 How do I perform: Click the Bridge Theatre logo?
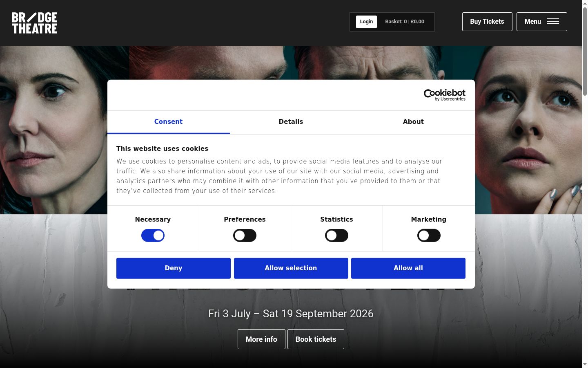[35, 23]
